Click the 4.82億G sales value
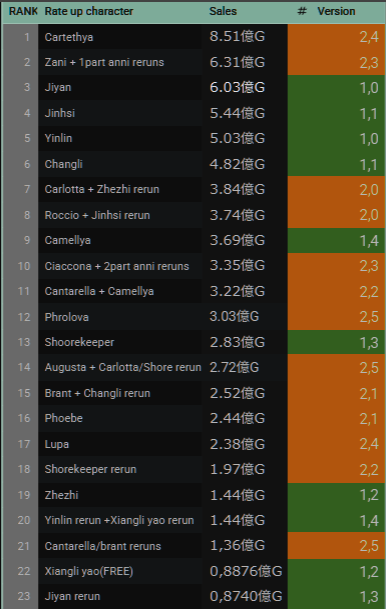 pos(237,164)
